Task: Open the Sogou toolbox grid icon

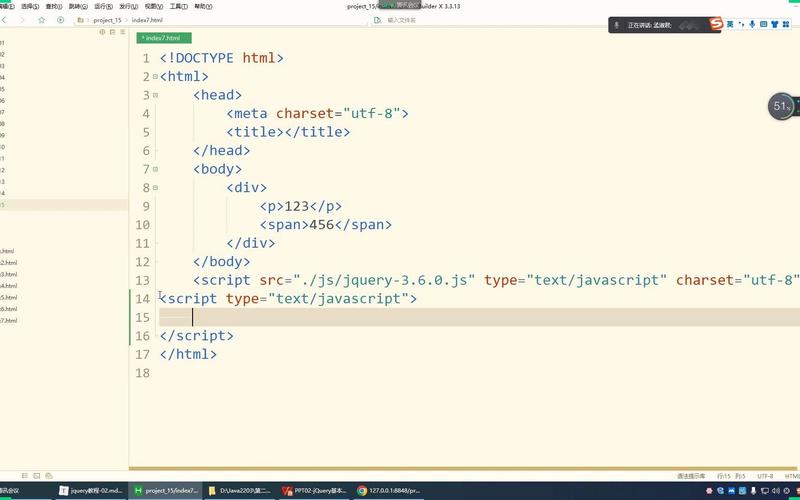Action: 786,24
